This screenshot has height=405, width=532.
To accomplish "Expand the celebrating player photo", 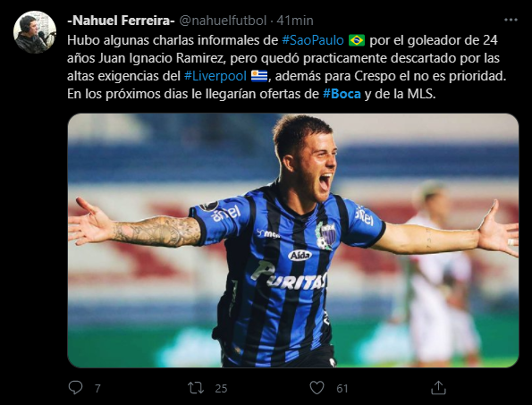I will click(293, 240).
